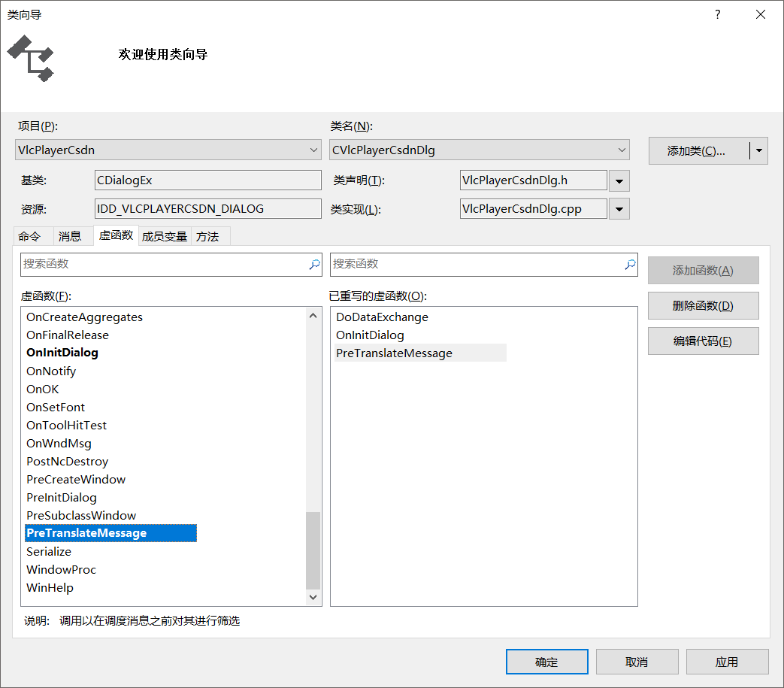
Task: Open the 类实现 VlcPlayerCsdnDlg.cpp dropdown arrow
Action: [x=619, y=209]
